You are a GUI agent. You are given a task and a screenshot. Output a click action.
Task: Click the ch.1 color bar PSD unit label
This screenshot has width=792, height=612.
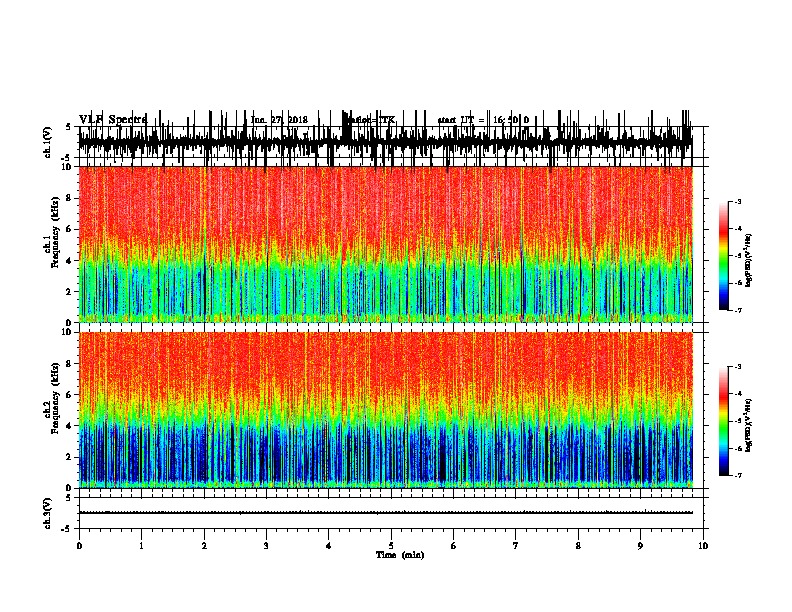pyautogui.click(x=748, y=260)
